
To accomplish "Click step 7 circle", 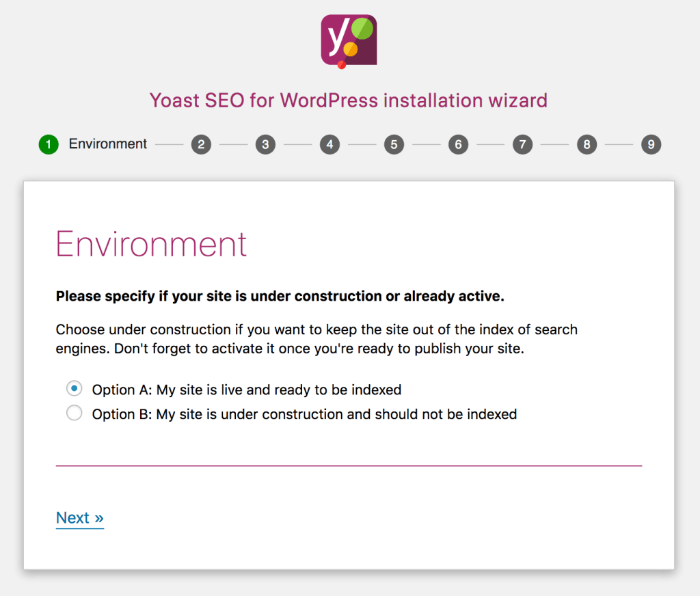I will pos(522,144).
